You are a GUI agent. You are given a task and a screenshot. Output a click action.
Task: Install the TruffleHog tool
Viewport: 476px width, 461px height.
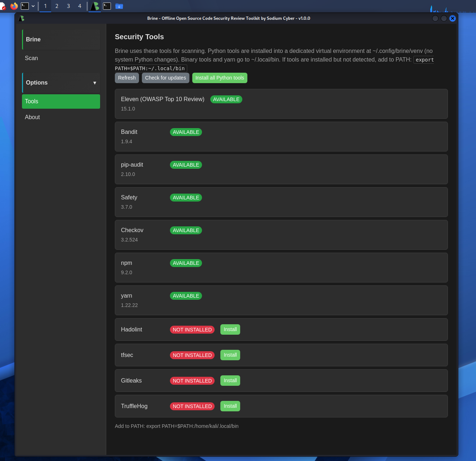click(x=230, y=406)
